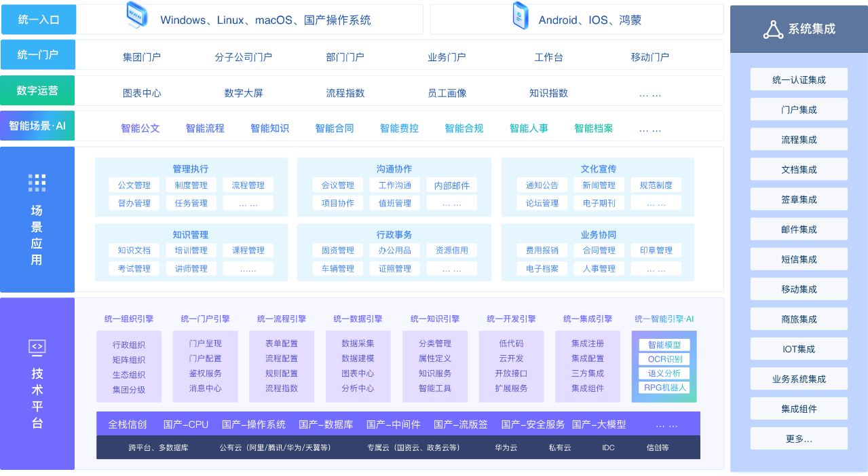The width and height of the screenshot is (868, 476).
Task: Click 鉴权服务 under 统一门户引擎
Action: [205, 373]
